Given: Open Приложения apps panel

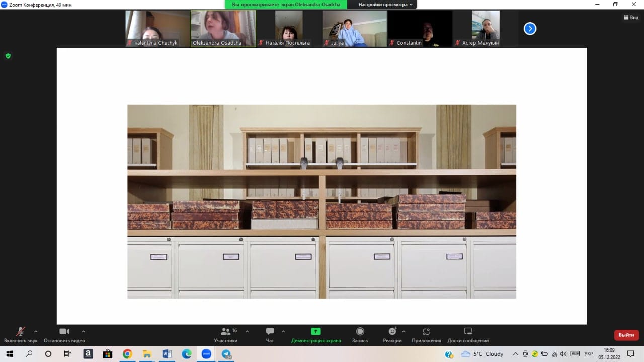Looking at the screenshot, I should pos(426,335).
